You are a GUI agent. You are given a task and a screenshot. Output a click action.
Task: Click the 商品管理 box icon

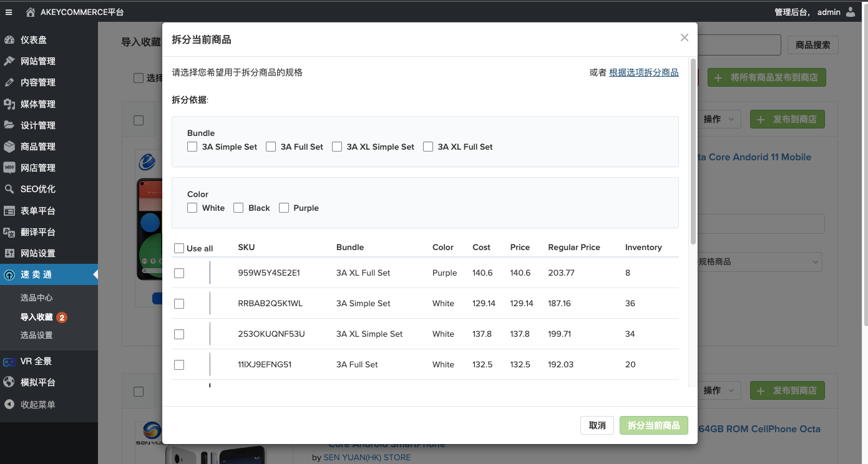pos(9,147)
